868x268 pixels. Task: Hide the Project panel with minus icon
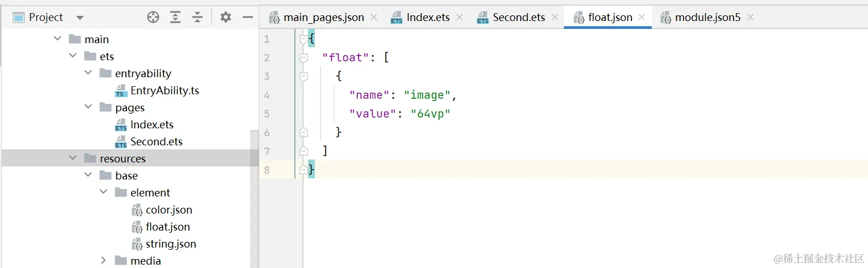[x=247, y=17]
